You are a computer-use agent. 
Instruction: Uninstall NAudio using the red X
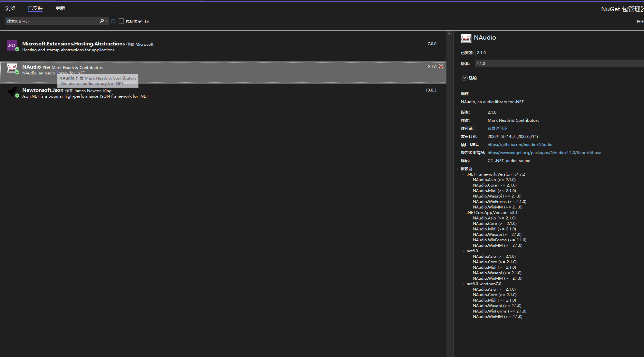(441, 67)
